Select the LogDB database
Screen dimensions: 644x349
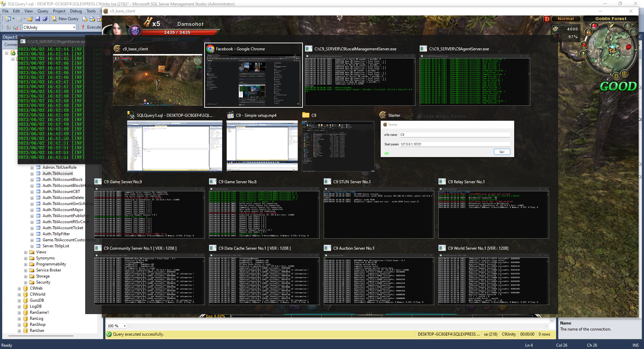tap(36, 306)
